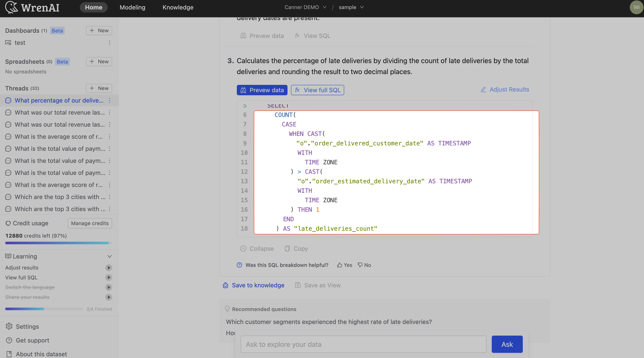Viewport: 644px width, 358px height.
Task: Copy the SQL code
Action: [296, 249]
